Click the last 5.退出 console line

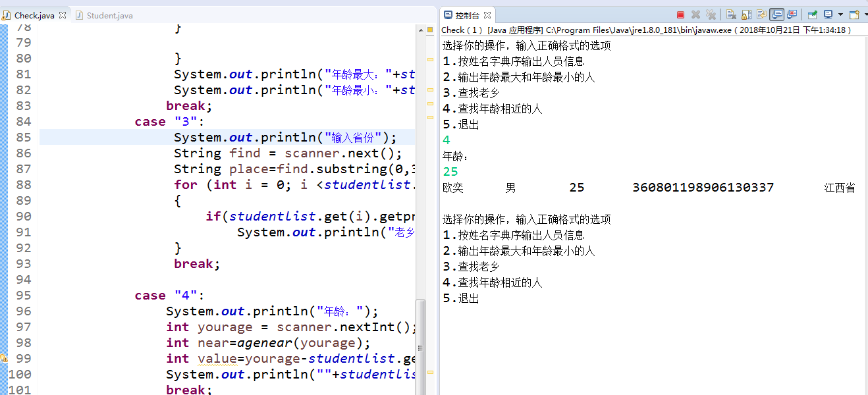(x=461, y=298)
